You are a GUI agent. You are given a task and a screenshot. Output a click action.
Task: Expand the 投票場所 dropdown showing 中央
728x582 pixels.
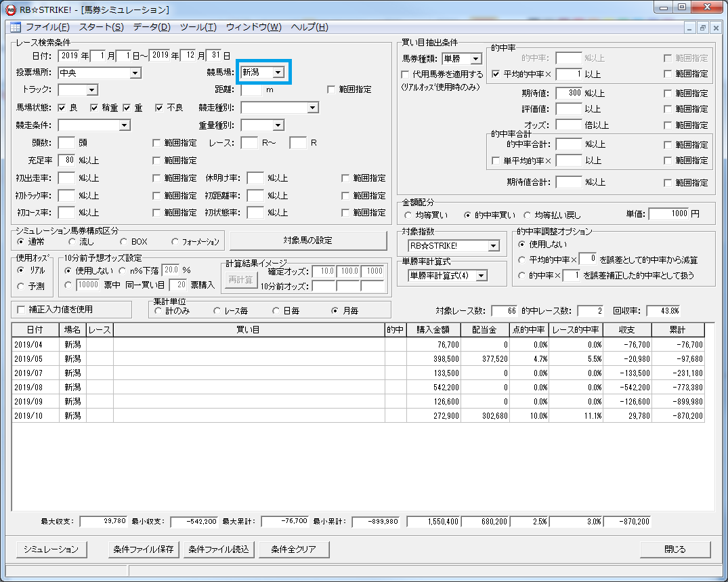click(135, 73)
